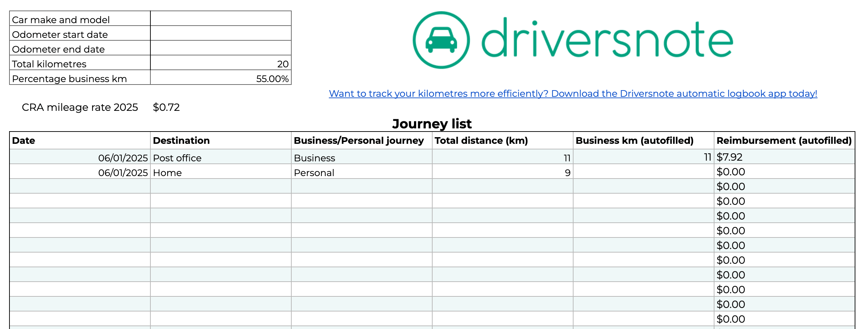Select the Business/Personal journey column header

coord(362,140)
